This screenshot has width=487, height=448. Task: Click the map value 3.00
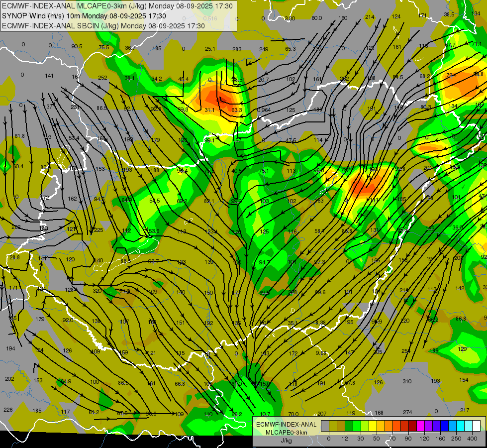click(x=290, y=18)
